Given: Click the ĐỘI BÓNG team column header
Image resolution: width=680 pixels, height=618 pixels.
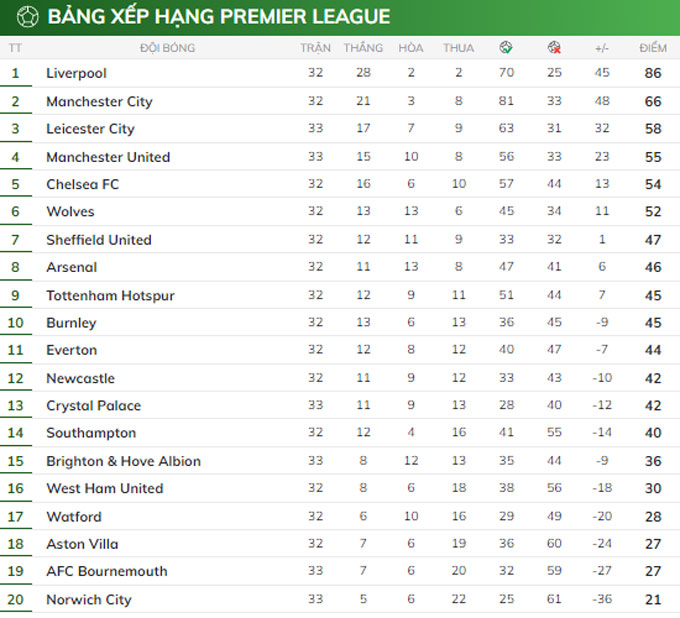Looking at the screenshot, I should [x=167, y=48].
